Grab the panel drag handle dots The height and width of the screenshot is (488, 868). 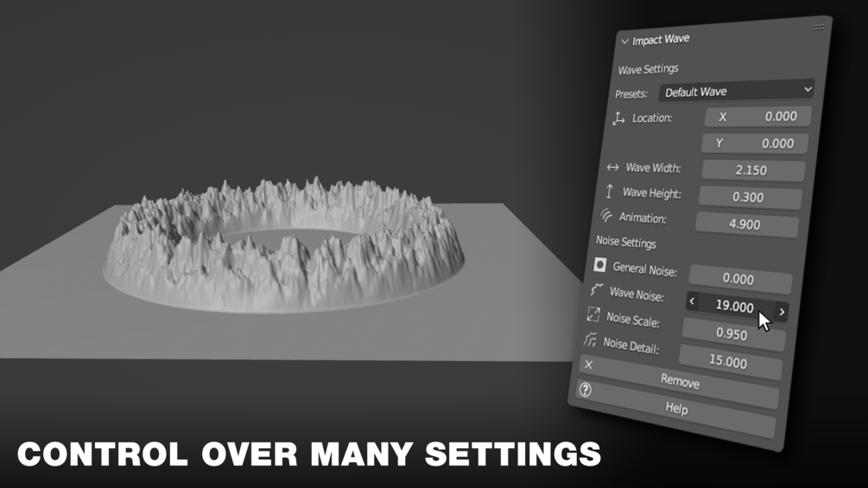(x=818, y=27)
